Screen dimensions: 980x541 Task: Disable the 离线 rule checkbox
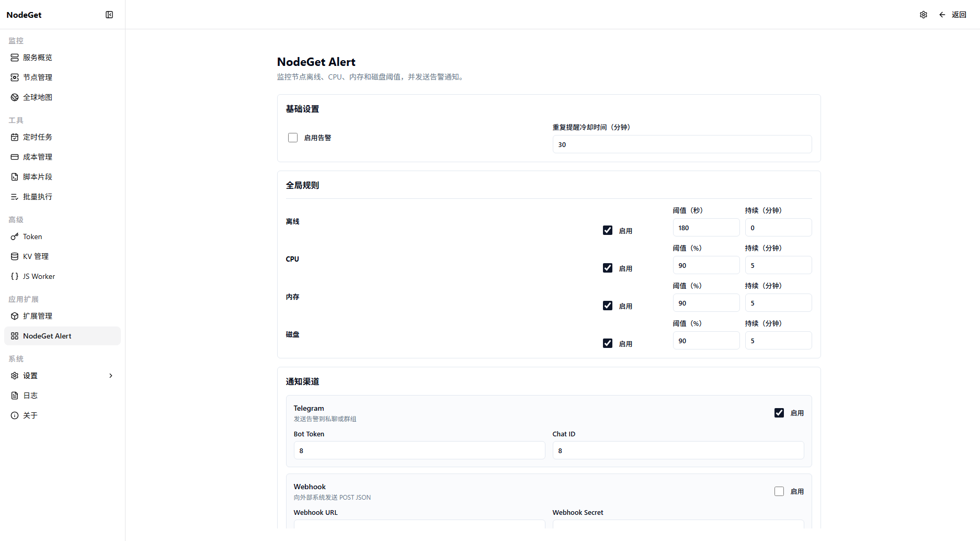608,230
